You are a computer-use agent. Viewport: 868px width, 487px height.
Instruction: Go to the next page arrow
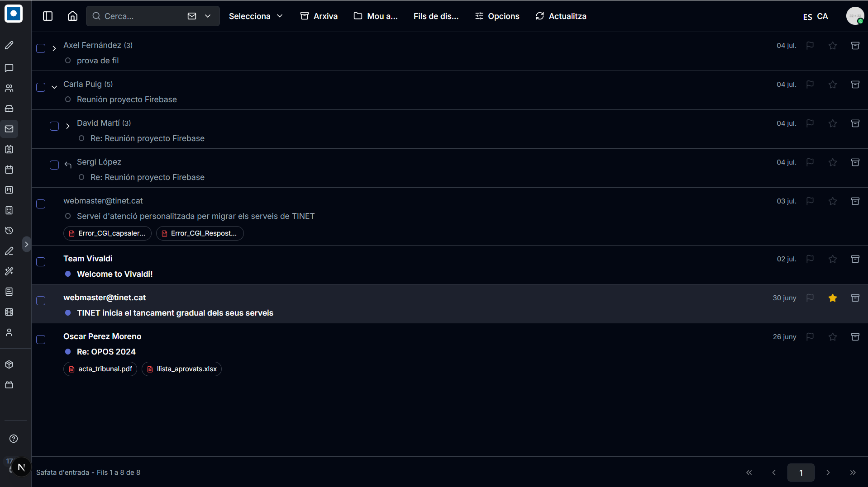(x=828, y=473)
